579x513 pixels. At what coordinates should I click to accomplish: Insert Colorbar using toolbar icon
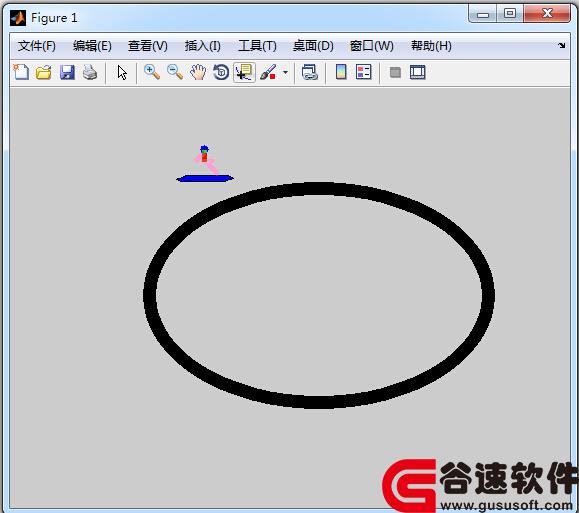[x=341, y=72]
